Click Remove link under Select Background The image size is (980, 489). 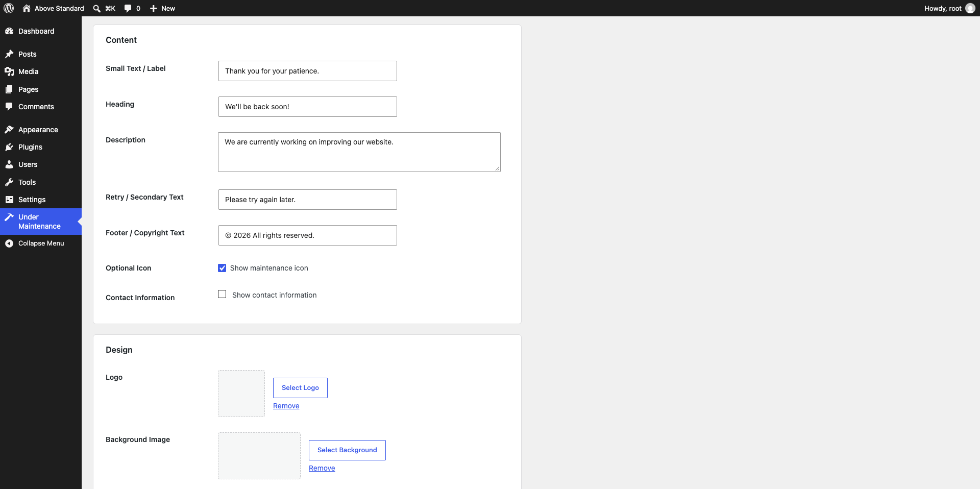tap(322, 468)
